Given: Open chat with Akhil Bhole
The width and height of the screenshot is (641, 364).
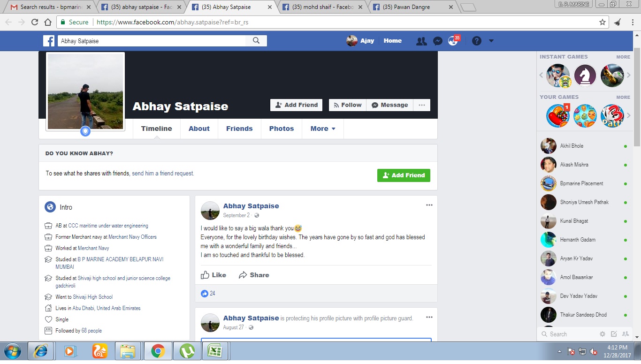Looking at the screenshot, I should click(584, 146).
